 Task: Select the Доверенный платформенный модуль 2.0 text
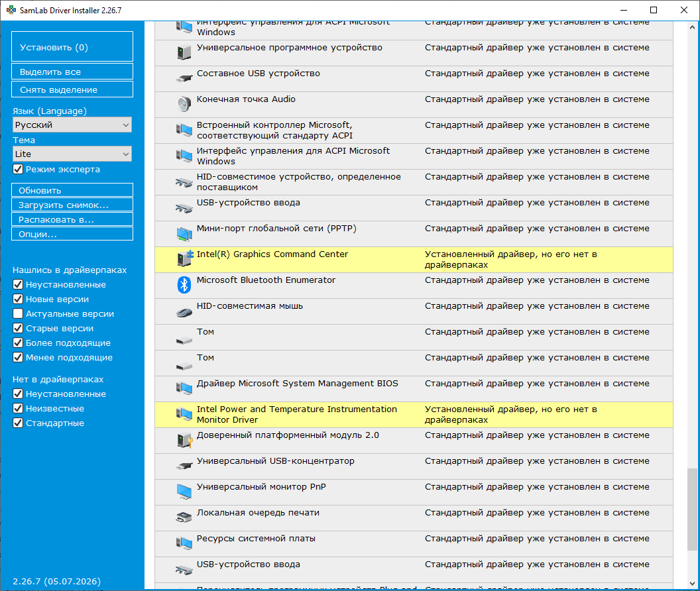pyautogui.click(x=288, y=435)
